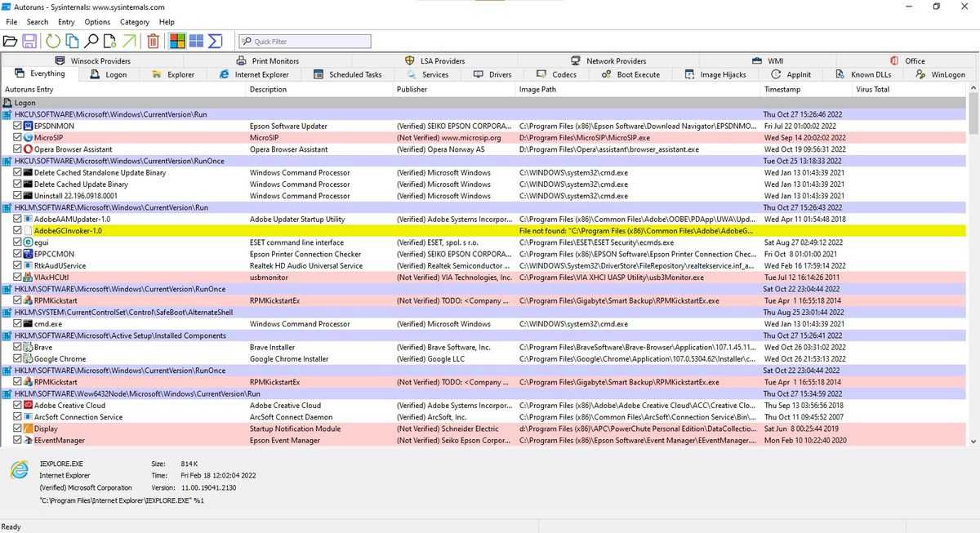Click the RtkAudUService entry icon
This screenshot has height=533, width=980.
[29, 265]
